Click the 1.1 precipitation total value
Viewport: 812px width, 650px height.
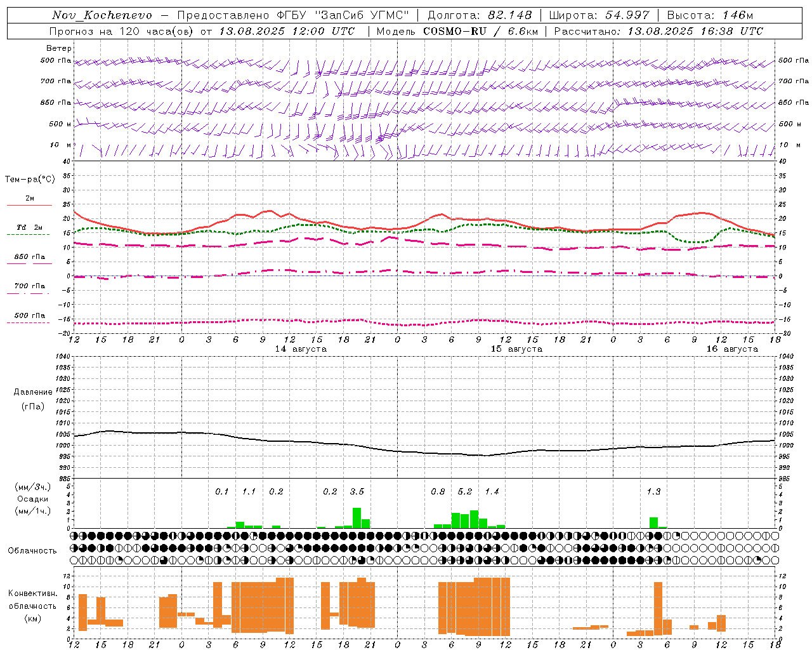coord(249,491)
